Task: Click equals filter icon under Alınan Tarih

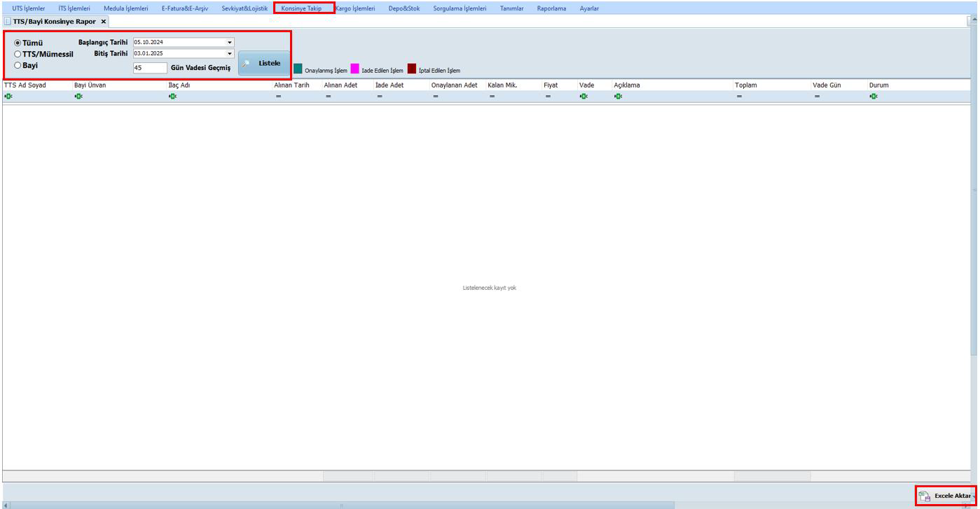Action: coord(278,97)
